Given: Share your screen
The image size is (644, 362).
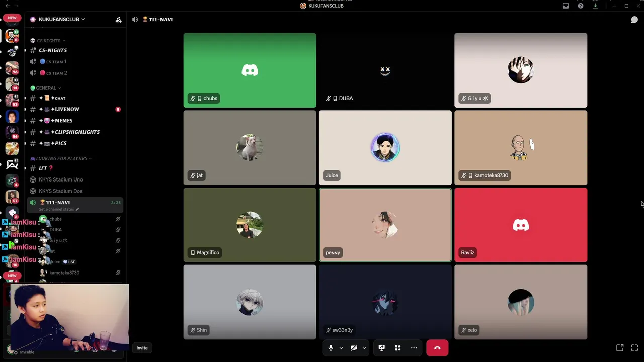Looking at the screenshot, I should 382,348.
